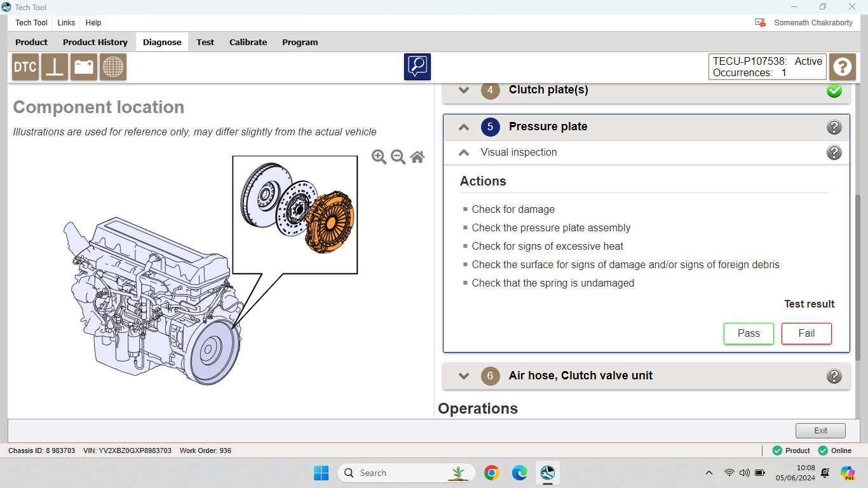Open the Links menu
This screenshot has height=488, width=868.
pyautogui.click(x=66, y=23)
